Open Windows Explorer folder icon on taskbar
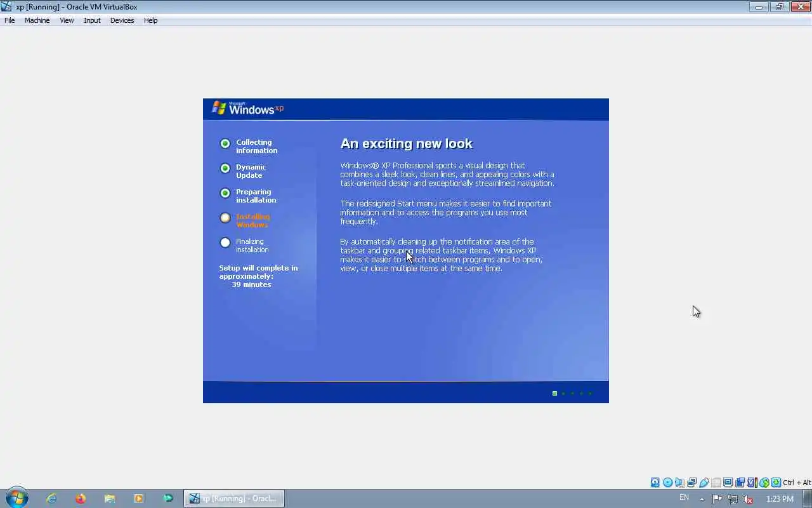Image resolution: width=812 pixels, height=508 pixels. click(110, 498)
